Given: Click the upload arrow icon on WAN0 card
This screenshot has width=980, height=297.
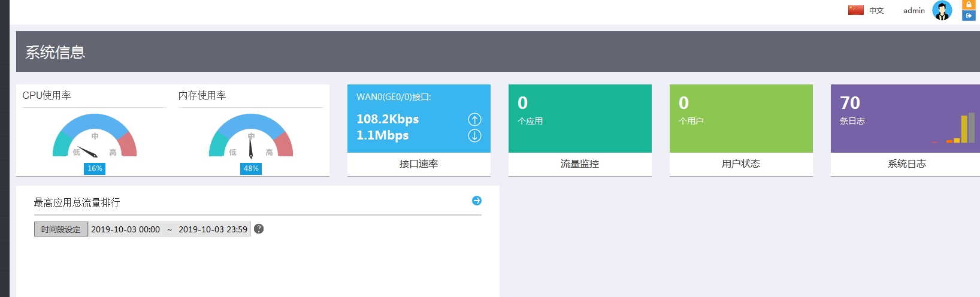Looking at the screenshot, I should 474,119.
